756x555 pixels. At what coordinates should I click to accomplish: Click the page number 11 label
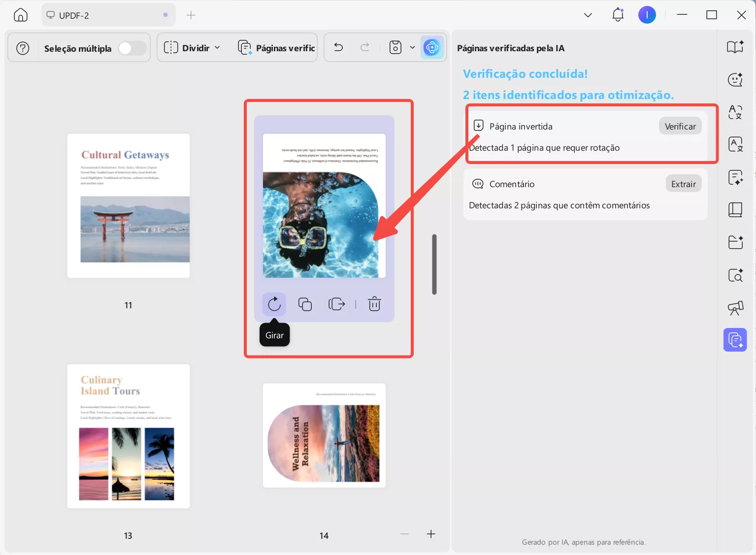(128, 305)
